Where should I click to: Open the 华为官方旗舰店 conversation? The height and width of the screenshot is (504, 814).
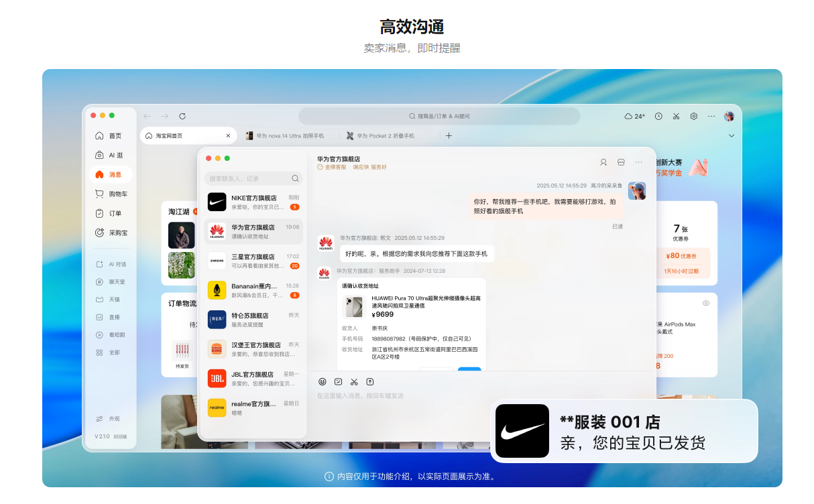[253, 231]
